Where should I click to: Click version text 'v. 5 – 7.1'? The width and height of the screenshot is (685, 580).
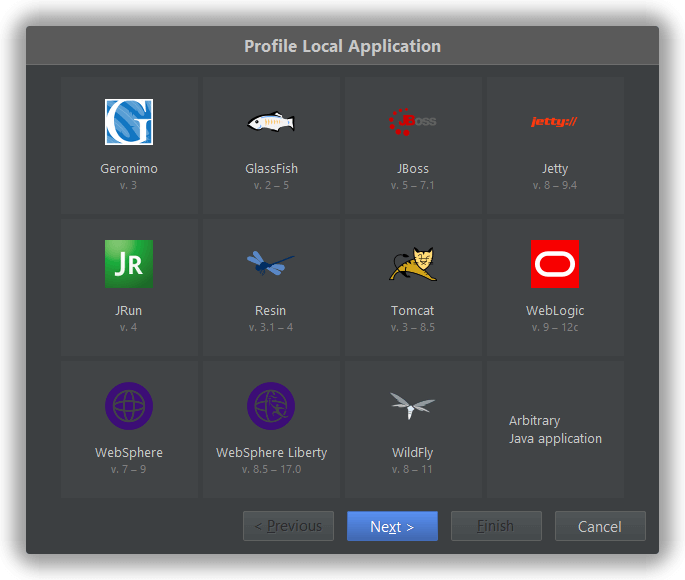(x=412, y=185)
